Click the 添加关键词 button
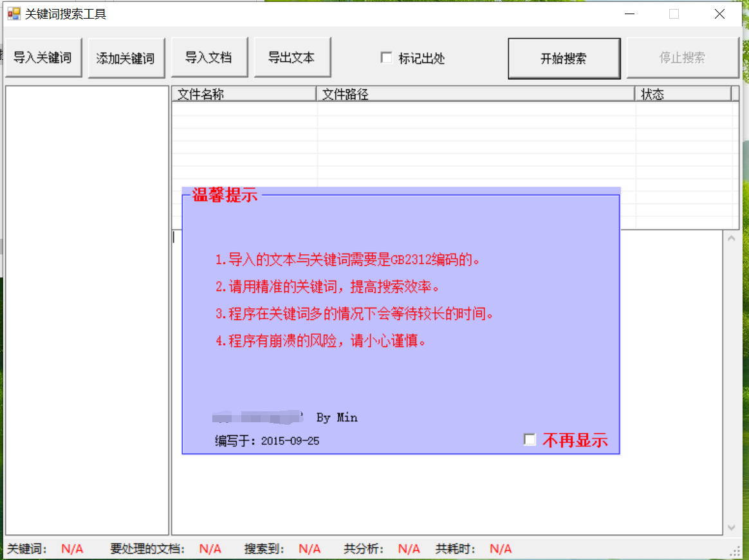The height and width of the screenshot is (560, 749). tap(126, 58)
